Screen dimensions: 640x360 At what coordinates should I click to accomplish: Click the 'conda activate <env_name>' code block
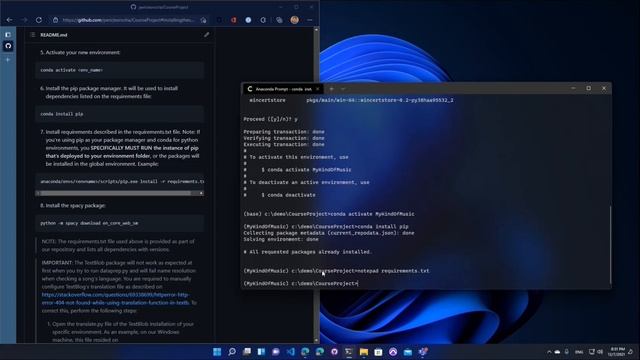click(120, 70)
